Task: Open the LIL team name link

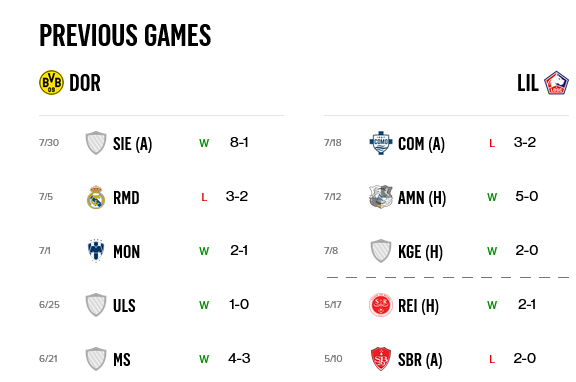Action: (x=528, y=83)
